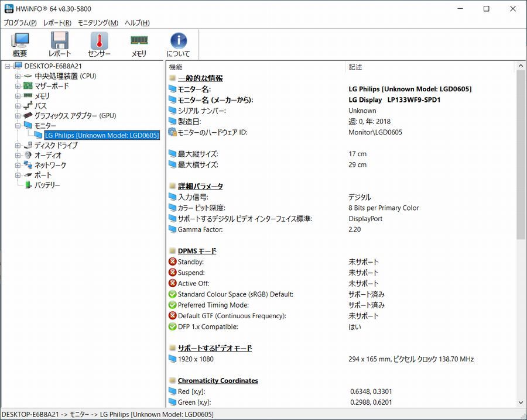The image size is (527, 420).
Task: Click the メモリ RAM module icon
Action: coord(139,40)
